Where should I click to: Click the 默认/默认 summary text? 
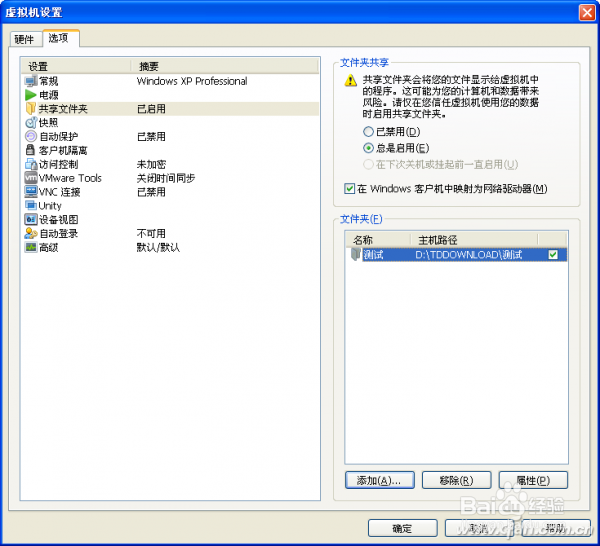click(158, 248)
